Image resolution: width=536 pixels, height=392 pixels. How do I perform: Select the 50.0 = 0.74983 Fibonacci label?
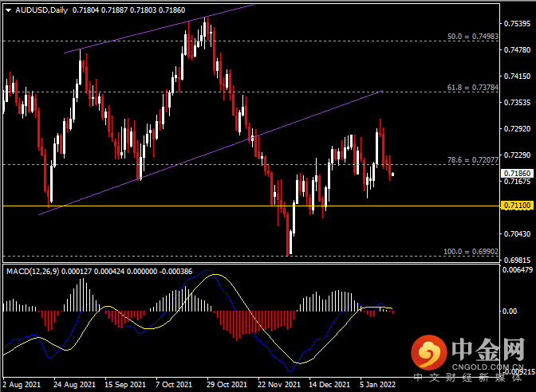coord(473,36)
